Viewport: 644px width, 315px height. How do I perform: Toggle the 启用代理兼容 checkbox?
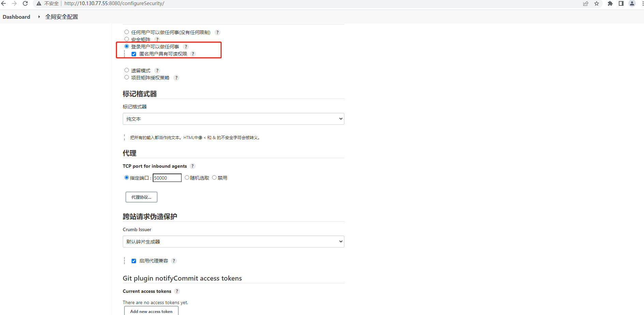(134, 261)
